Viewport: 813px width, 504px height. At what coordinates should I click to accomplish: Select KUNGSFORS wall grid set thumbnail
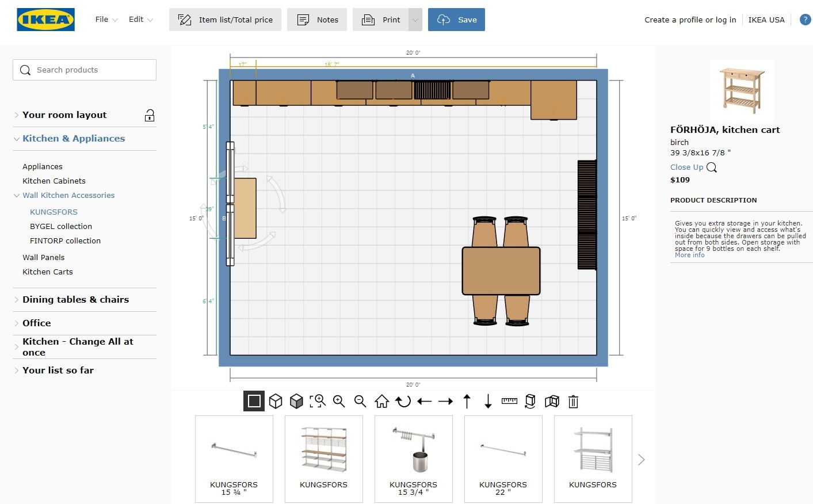pyautogui.click(x=593, y=459)
